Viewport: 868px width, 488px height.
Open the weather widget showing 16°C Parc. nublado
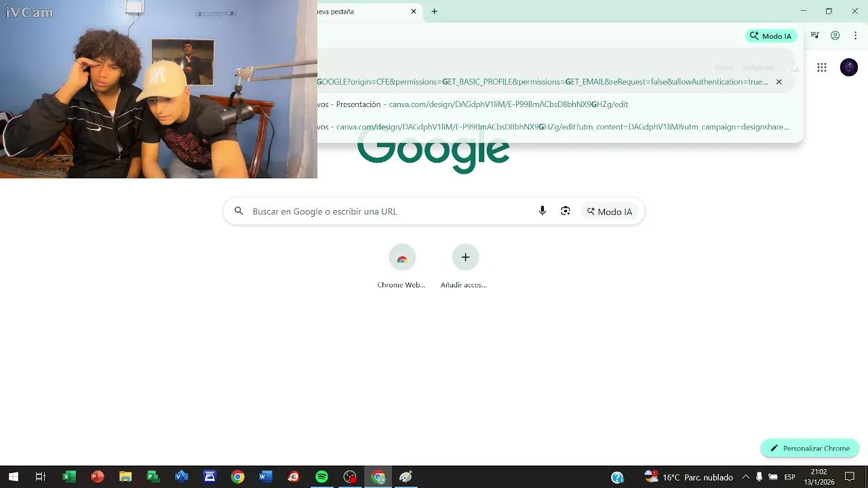pos(689,477)
